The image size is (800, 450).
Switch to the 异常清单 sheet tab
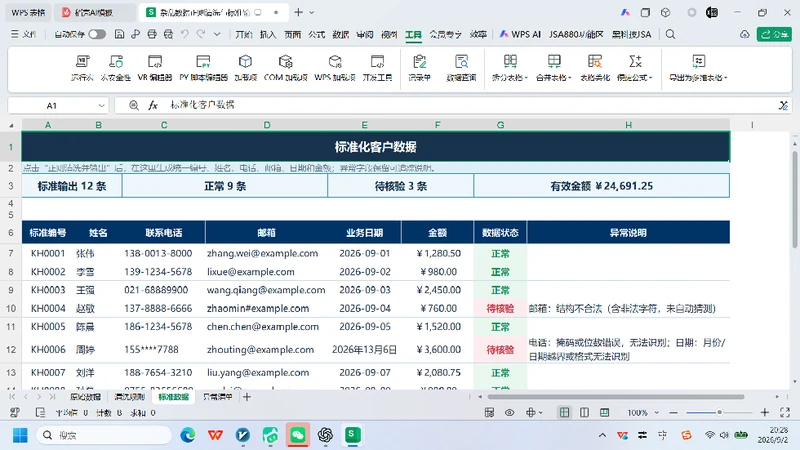(217, 396)
